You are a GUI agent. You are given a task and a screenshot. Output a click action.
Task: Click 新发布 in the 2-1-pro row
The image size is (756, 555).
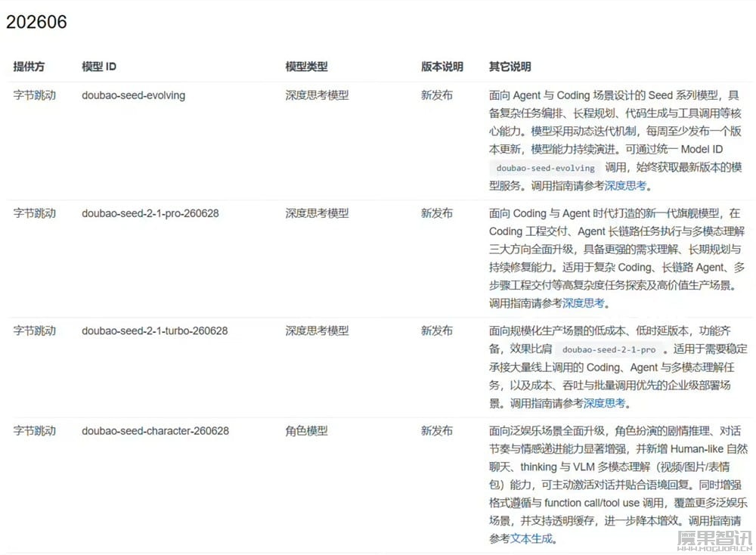437,213
